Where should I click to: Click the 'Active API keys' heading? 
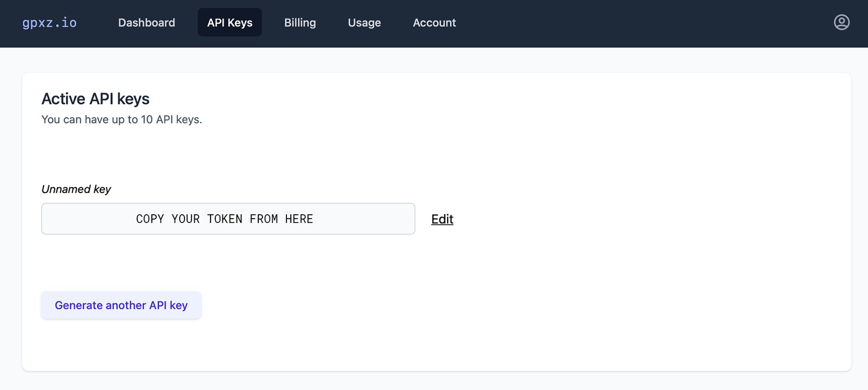pyautogui.click(x=95, y=99)
